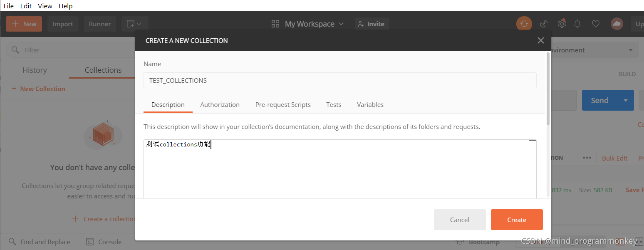
Task: Open Bootcamp from the status bar
Action: [x=478, y=242]
